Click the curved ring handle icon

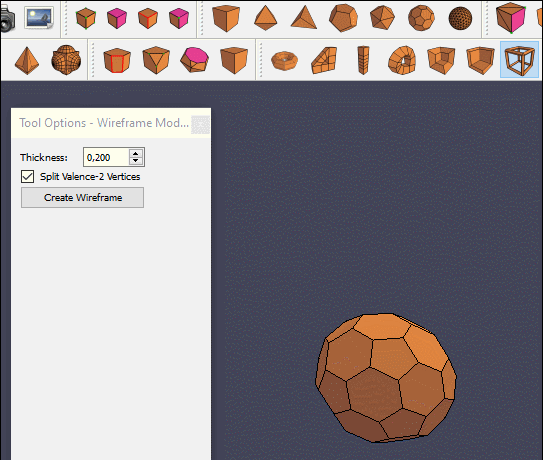point(402,60)
